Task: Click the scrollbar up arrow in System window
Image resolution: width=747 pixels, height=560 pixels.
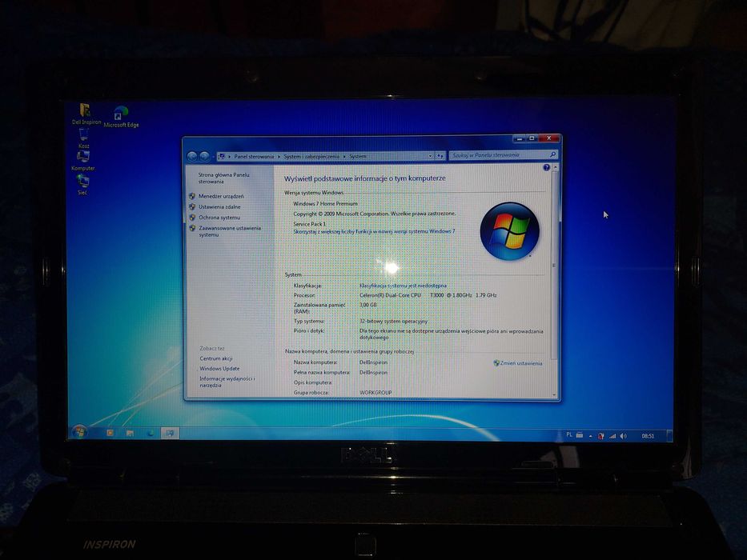Action: pos(555,168)
